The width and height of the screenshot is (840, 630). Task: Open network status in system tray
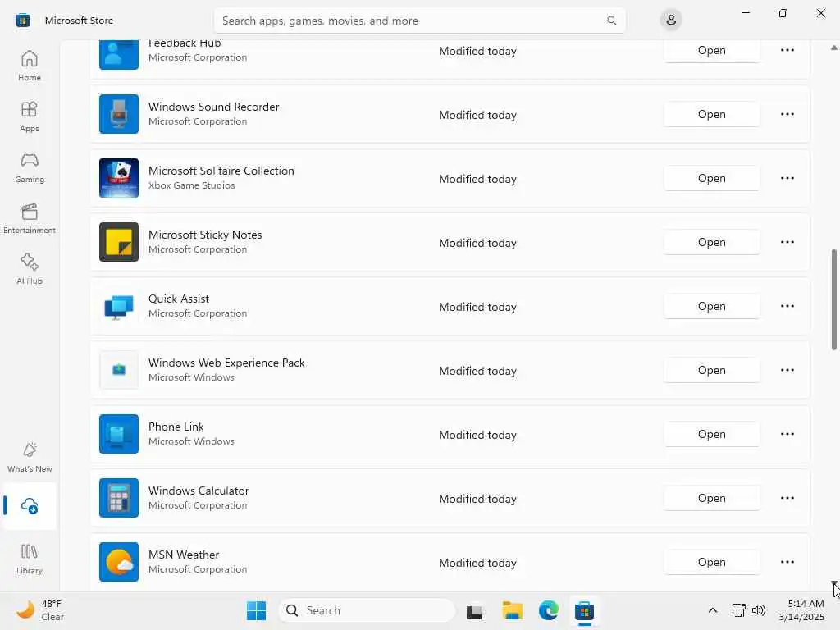point(739,610)
